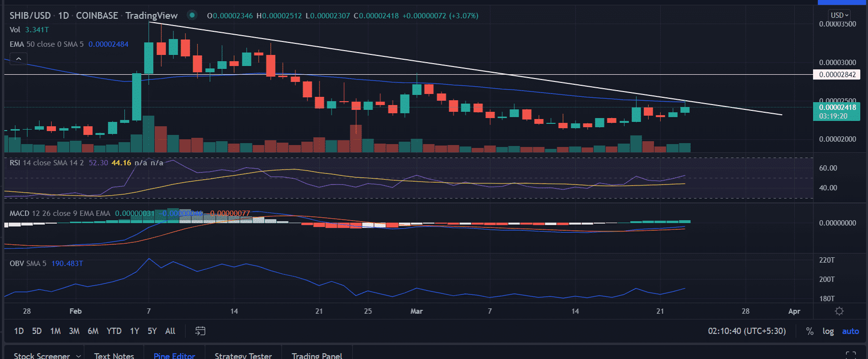The height and width of the screenshot is (359, 868).
Task: Select the 1Y time range
Action: pos(134,331)
